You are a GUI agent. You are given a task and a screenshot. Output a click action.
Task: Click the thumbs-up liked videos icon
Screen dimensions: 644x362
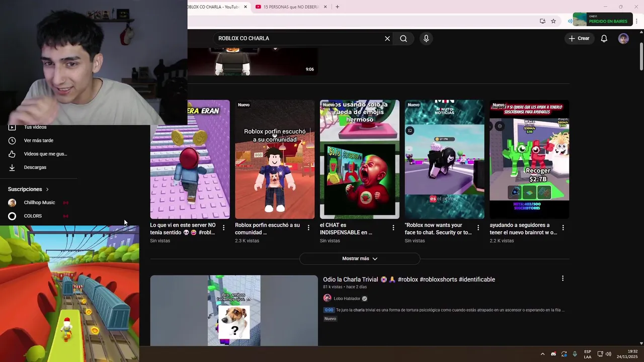(x=12, y=154)
